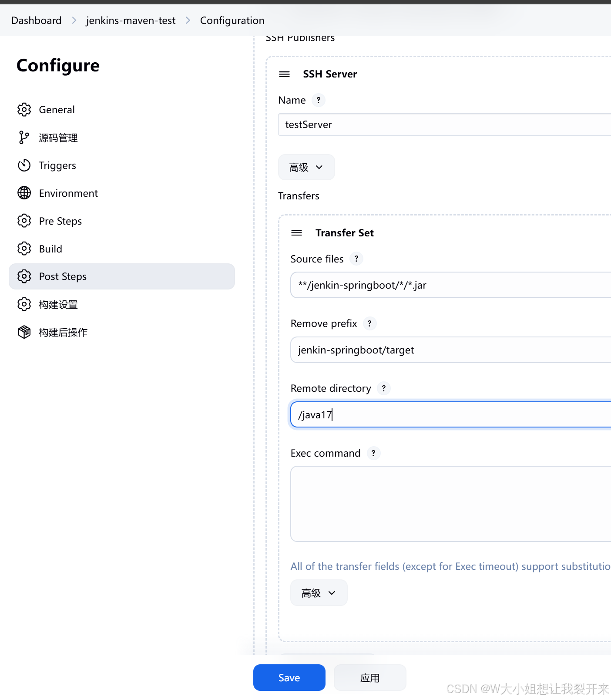Click the Environment globe icon

[24, 193]
